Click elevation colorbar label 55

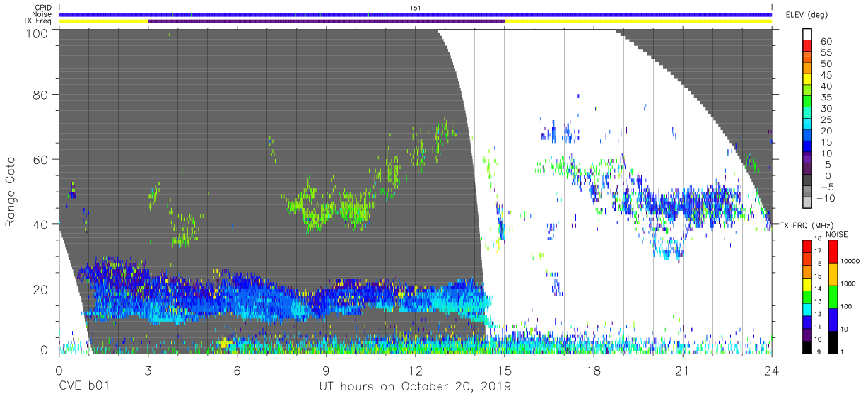pos(826,53)
